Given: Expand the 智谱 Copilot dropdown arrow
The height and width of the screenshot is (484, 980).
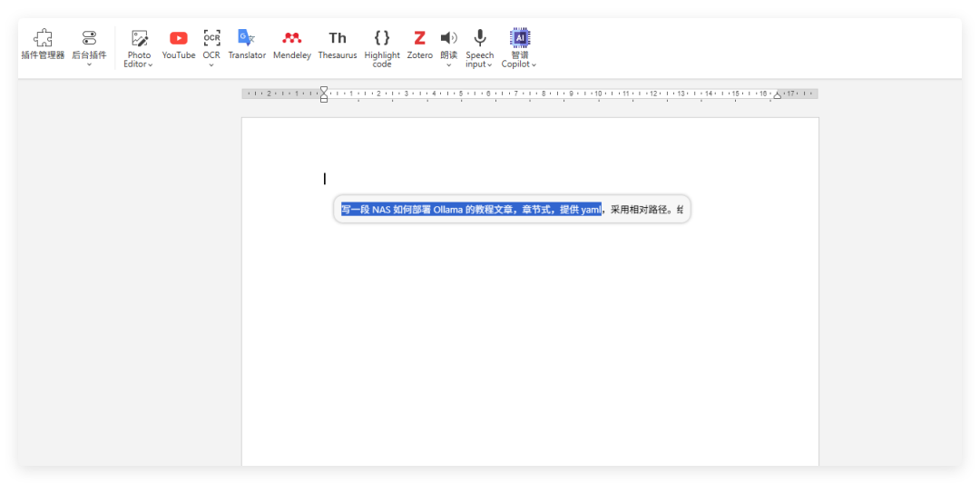Looking at the screenshot, I should coord(534,64).
